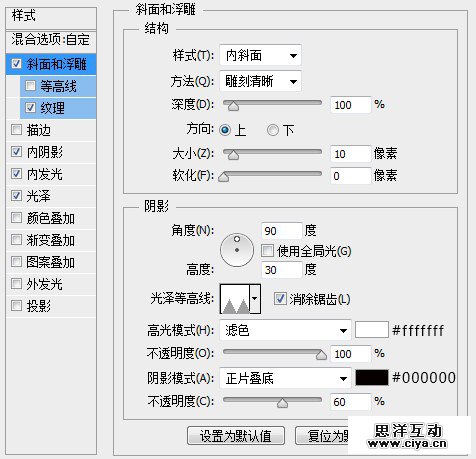
Task: Click the 光泽等高线 contour thumbnail
Action: 235,299
